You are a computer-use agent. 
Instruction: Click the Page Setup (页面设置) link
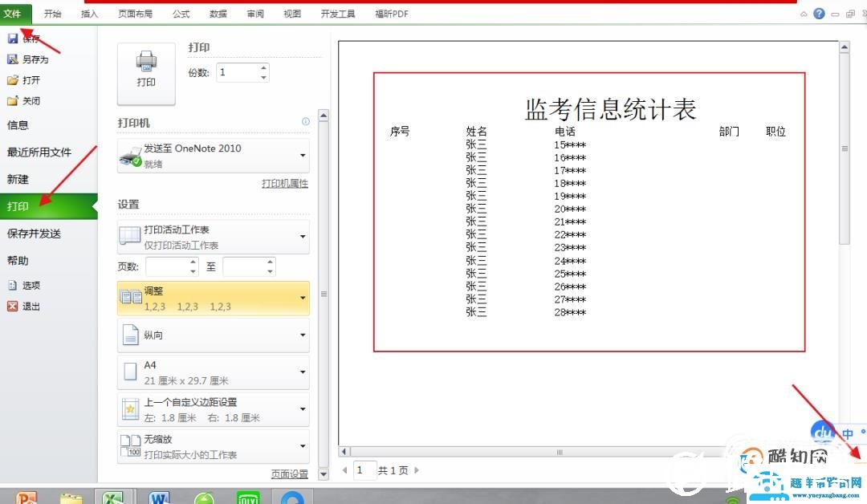tap(289, 474)
